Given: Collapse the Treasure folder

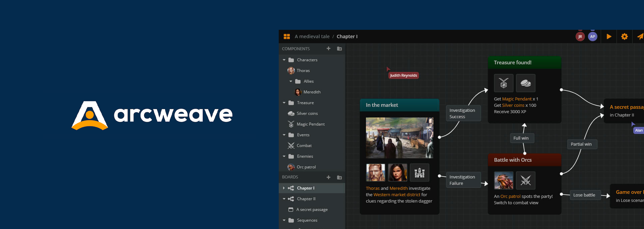Looking at the screenshot, I should click(x=284, y=103).
